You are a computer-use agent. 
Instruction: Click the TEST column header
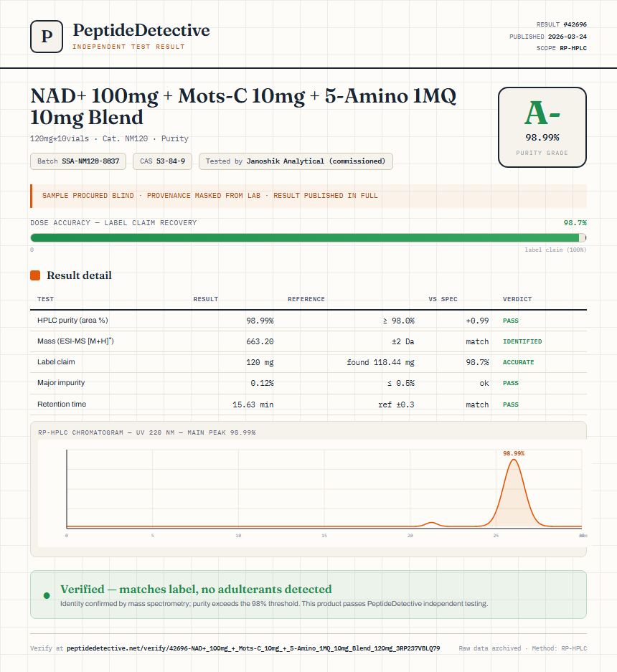(x=45, y=299)
